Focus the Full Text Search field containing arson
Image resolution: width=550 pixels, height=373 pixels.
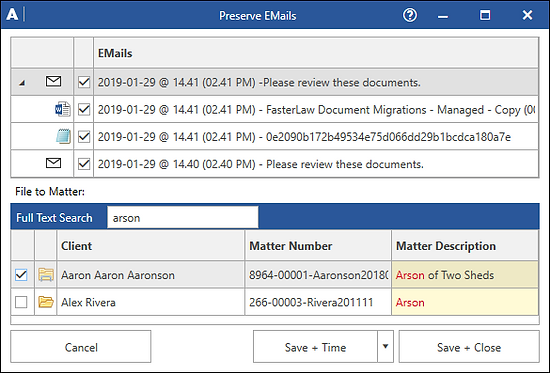(183, 218)
